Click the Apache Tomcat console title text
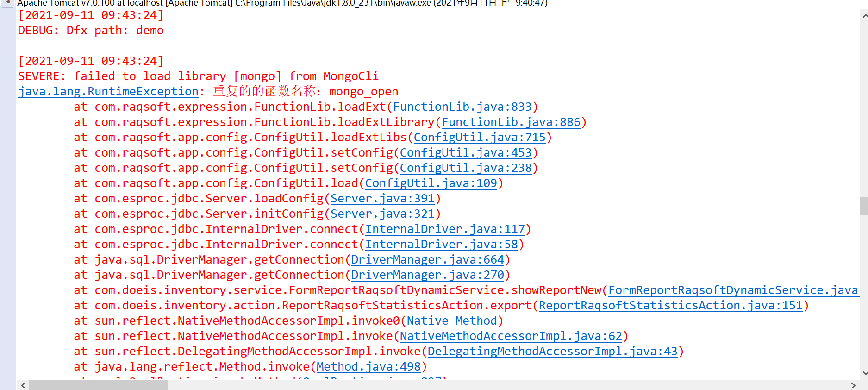Image resolution: width=868 pixels, height=390 pixels. pos(282,3)
